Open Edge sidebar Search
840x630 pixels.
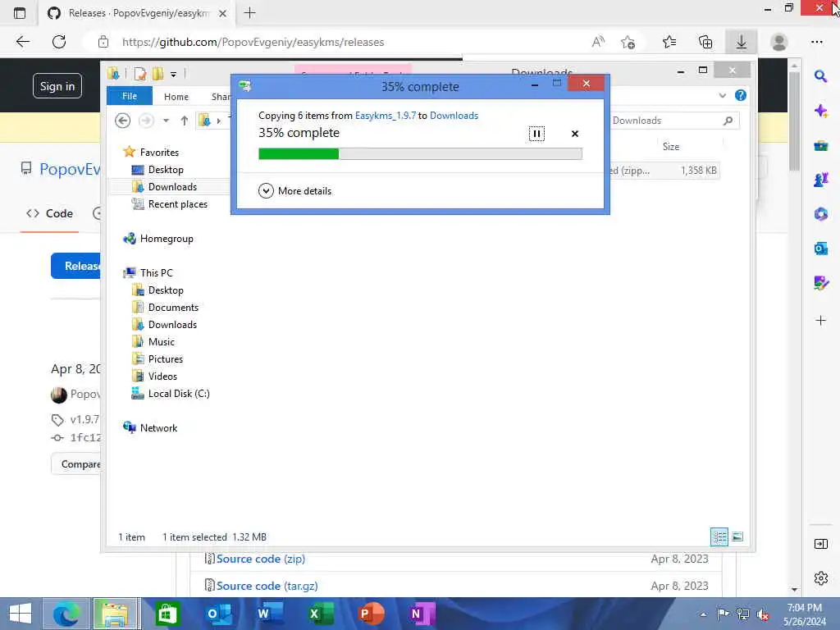(x=820, y=76)
